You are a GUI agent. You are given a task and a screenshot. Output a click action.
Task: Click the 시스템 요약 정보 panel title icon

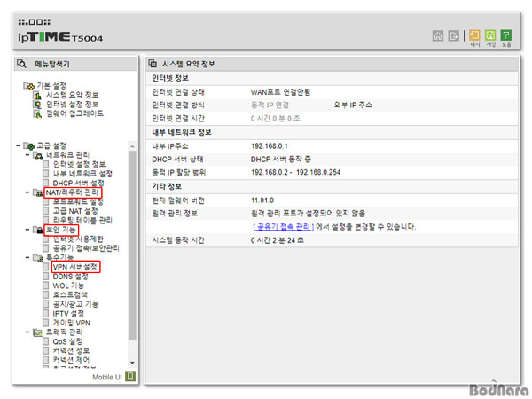click(153, 64)
